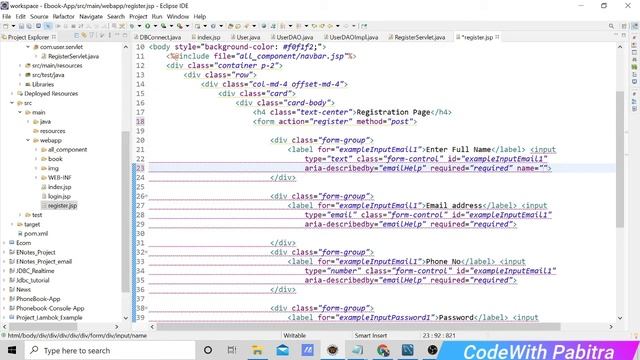Screen dimensions: 640x360
Task: Select the Java EE perspective icon
Action: tap(635, 26)
